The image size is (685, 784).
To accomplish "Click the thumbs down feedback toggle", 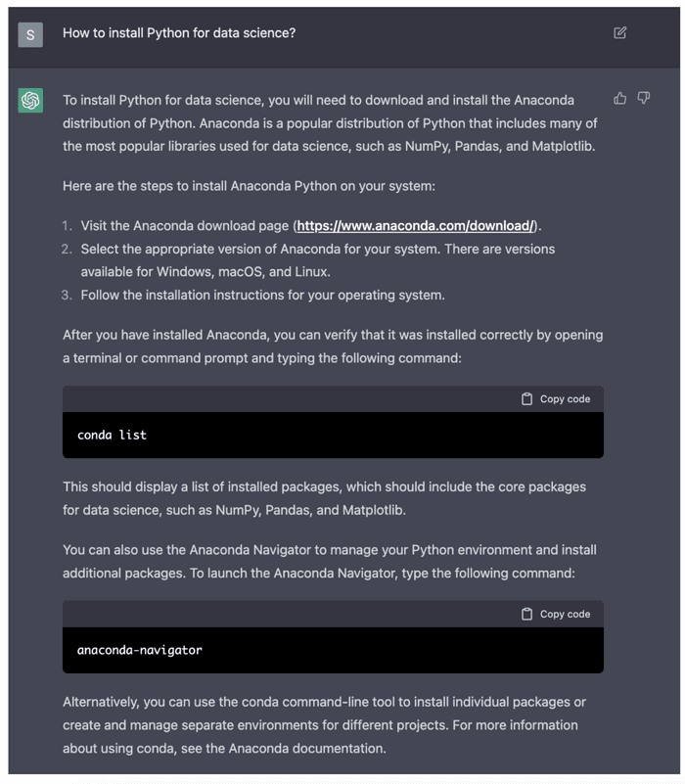I will pyautogui.click(x=643, y=98).
